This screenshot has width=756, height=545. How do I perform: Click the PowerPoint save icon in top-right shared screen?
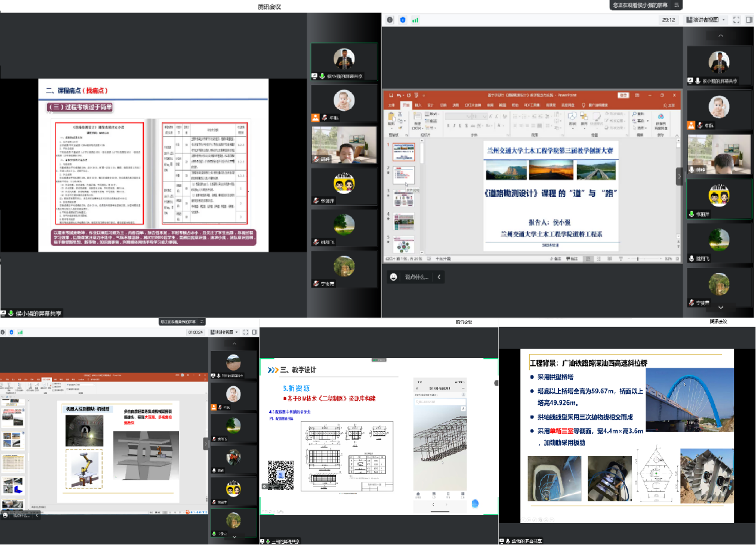coord(391,95)
